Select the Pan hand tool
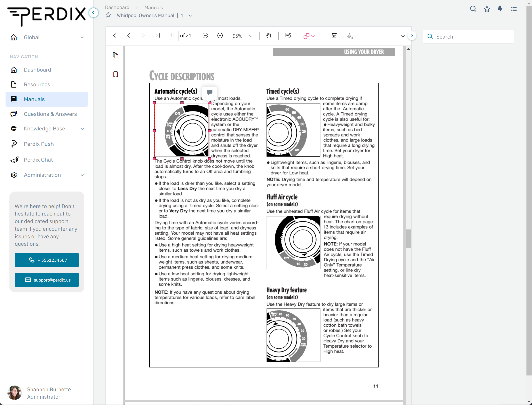 click(269, 36)
